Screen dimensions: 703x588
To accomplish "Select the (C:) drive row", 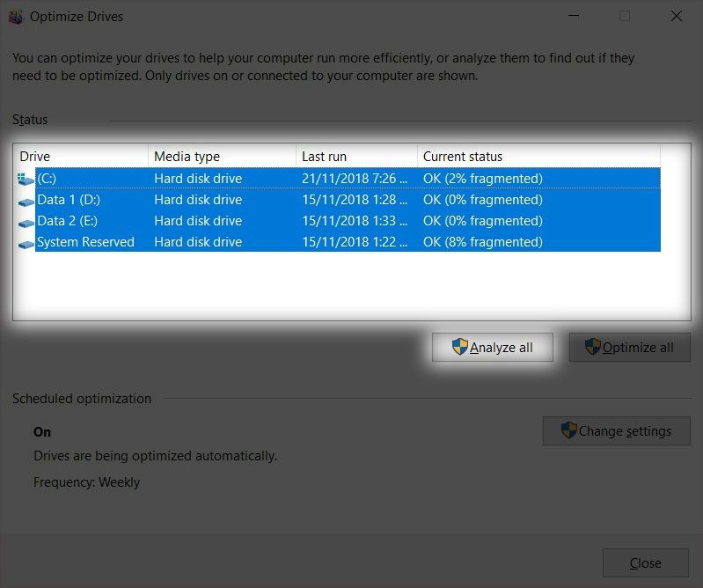I will pyautogui.click(x=348, y=179).
